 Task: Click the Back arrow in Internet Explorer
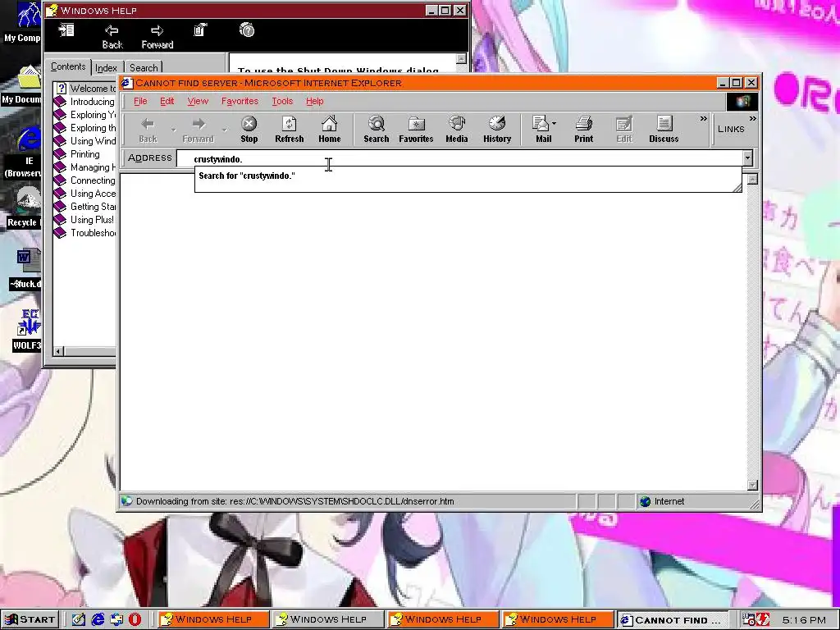tap(148, 130)
